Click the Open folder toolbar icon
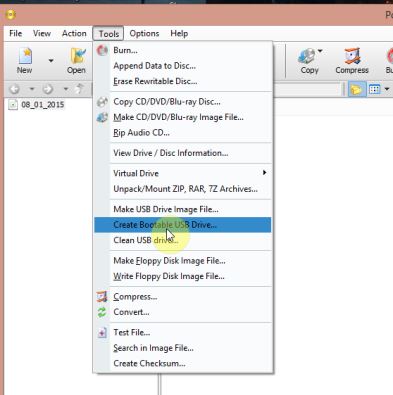 tap(78, 56)
